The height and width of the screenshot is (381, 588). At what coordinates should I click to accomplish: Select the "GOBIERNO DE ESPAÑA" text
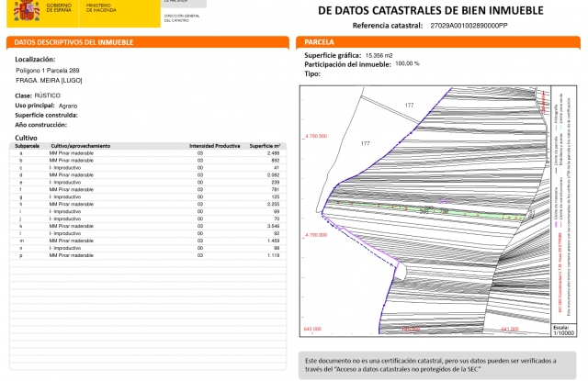tap(59, 8)
